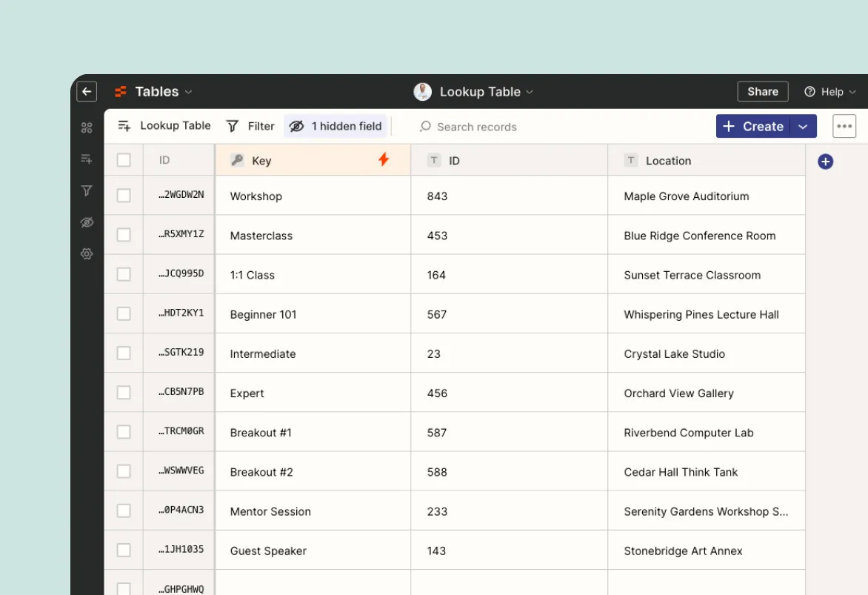
Task: Expand the Create button dropdown arrow
Action: click(x=804, y=126)
